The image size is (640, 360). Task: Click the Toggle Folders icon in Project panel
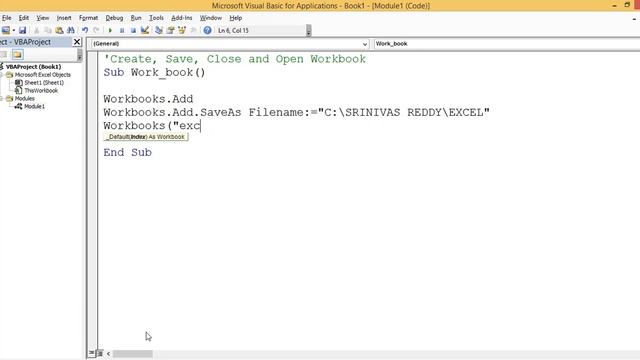point(17,55)
